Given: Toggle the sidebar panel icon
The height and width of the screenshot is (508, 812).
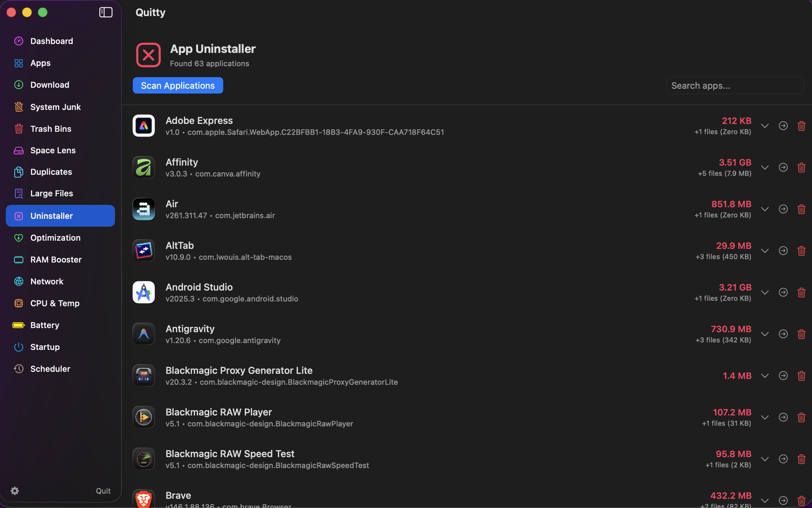Looking at the screenshot, I should coord(106,12).
